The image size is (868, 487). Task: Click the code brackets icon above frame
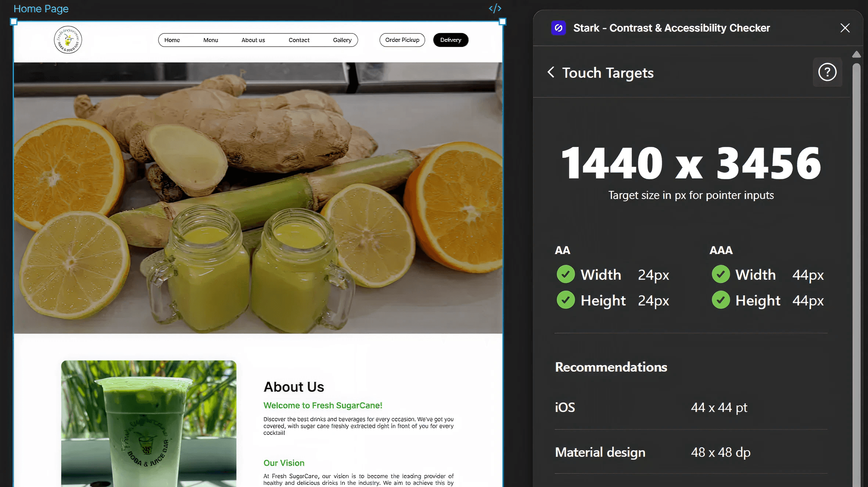(495, 8)
